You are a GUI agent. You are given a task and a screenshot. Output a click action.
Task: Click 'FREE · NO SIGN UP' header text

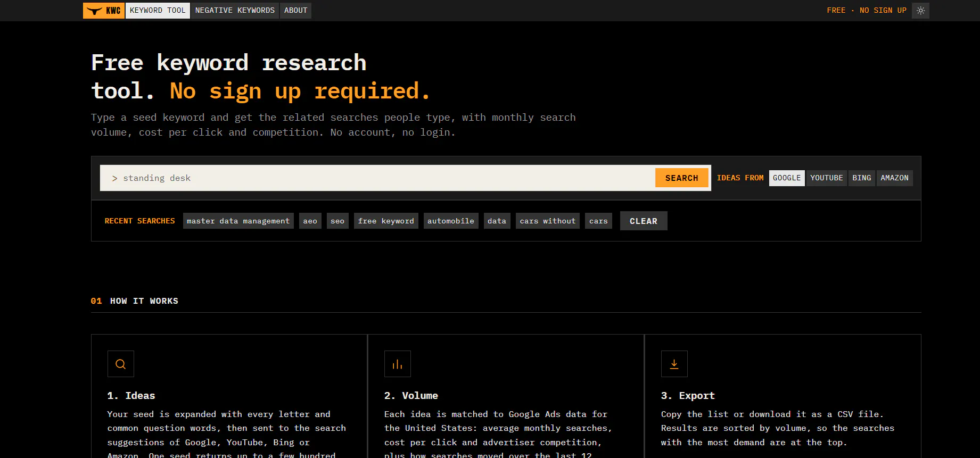(x=867, y=11)
